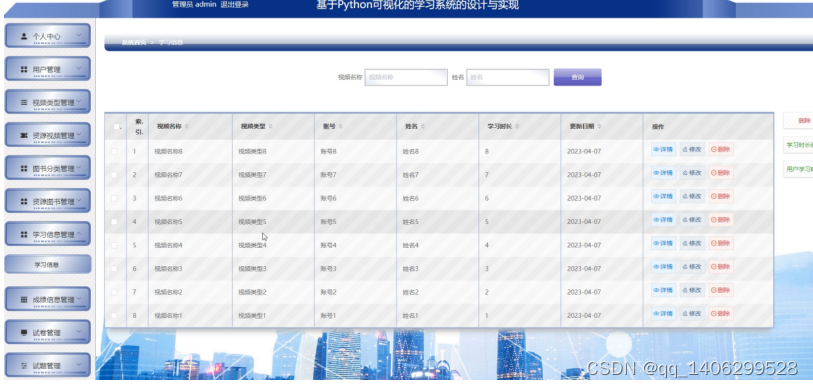
Task: Click the red 删除 button right of table
Action: coord(798,121)
